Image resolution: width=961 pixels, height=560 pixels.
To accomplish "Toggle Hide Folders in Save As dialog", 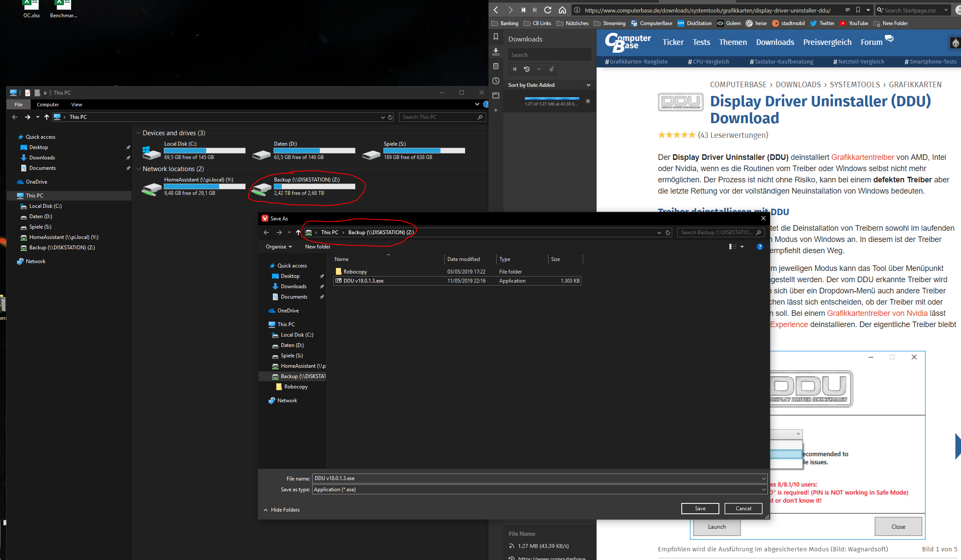I will point(281,510).
